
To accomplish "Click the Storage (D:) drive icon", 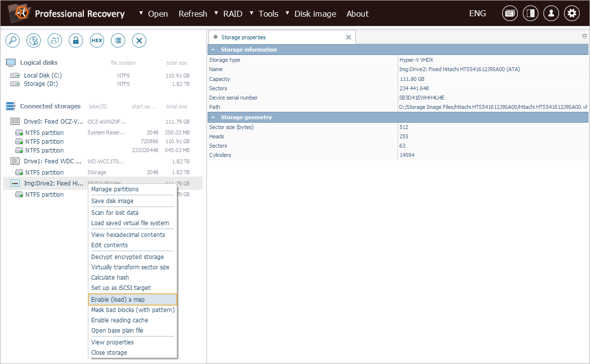I will coord(15,84).
